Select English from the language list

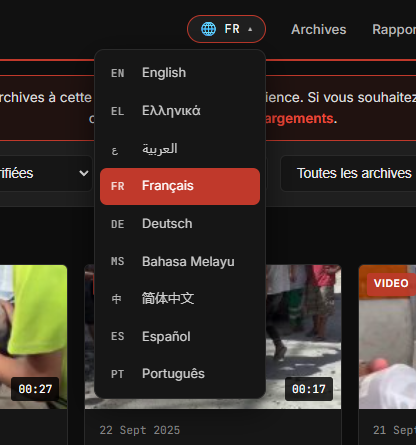[180, 73]
